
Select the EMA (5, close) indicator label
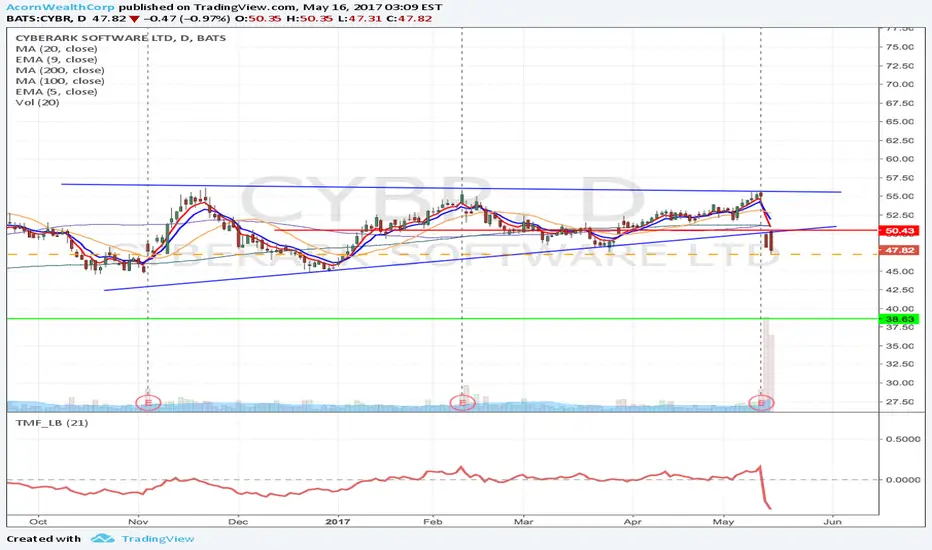pos(56,92)
